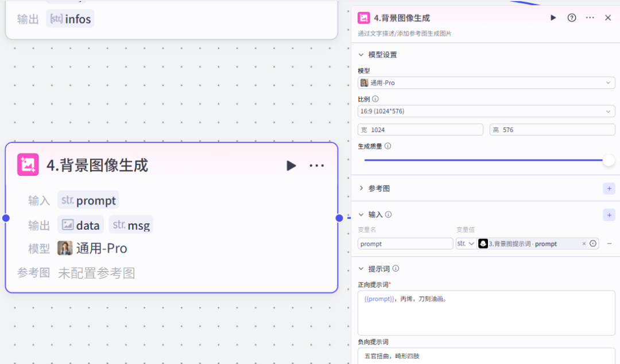620x364 pixels.
Task: Run the node using the play icon
Action: tap(553, 18)
